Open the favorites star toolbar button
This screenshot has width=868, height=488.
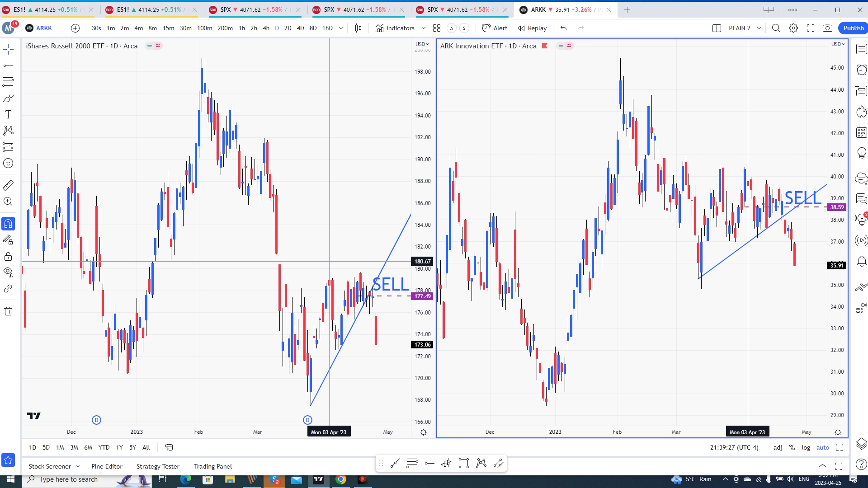click(8, 460)
